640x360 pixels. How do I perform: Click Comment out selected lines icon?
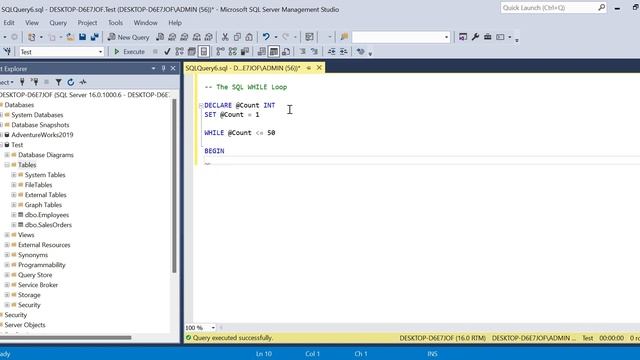[303, 52]
